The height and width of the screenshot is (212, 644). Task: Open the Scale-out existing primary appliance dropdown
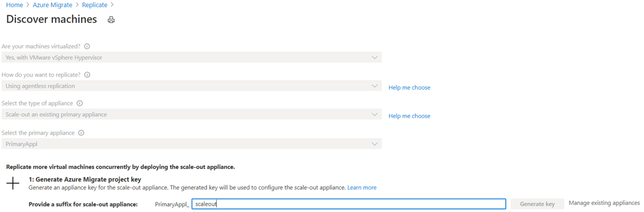click(191, 115)
